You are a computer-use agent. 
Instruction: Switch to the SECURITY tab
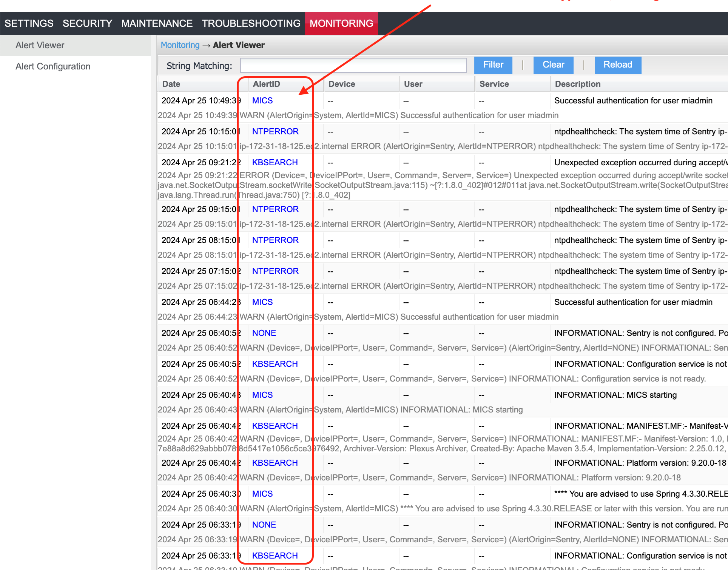pos(87,23)
